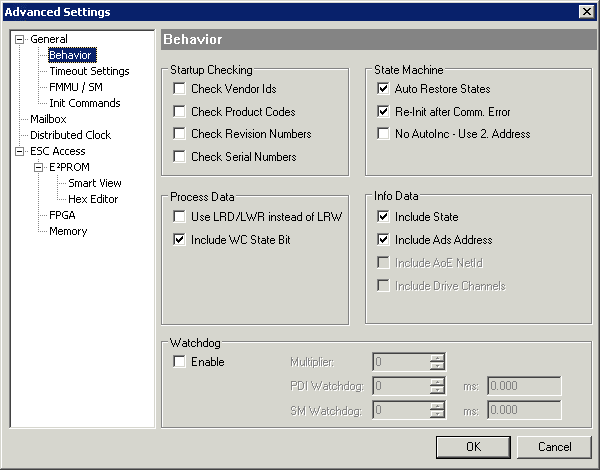Click SM Watchdog ms field
This screenshot has height=470, width=600.
pyautogui.click(x=524, y=410)
